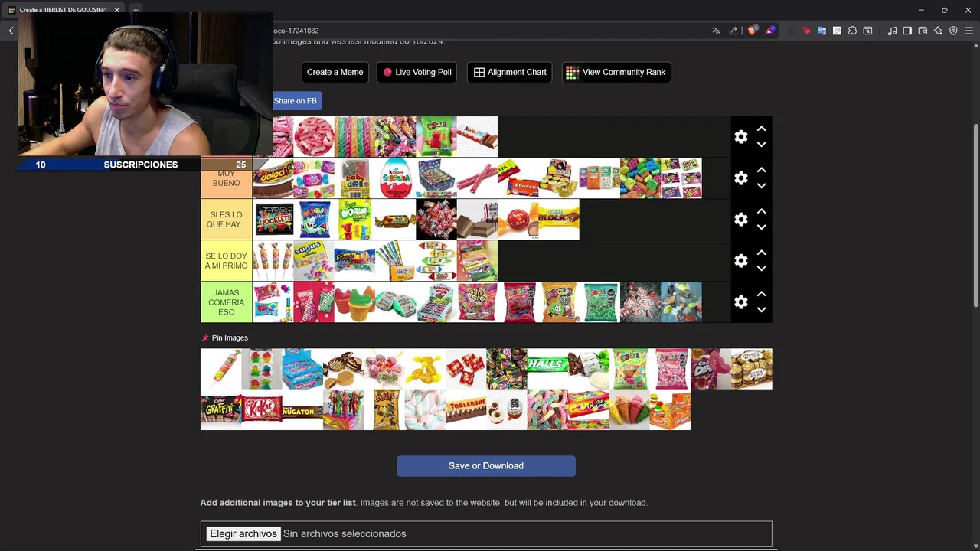The width and height of the screenshot is (980, 551).
Task: Open the Brave Wallet icon
Action: [x=923, y=31]
